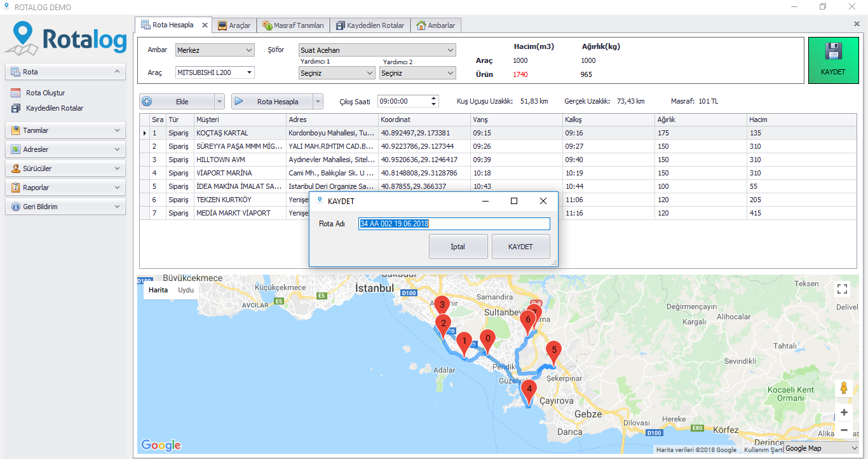Click the green KAYDET save disk button
The width and height of the screenshot is (868, 459).
tap(833, 60)
